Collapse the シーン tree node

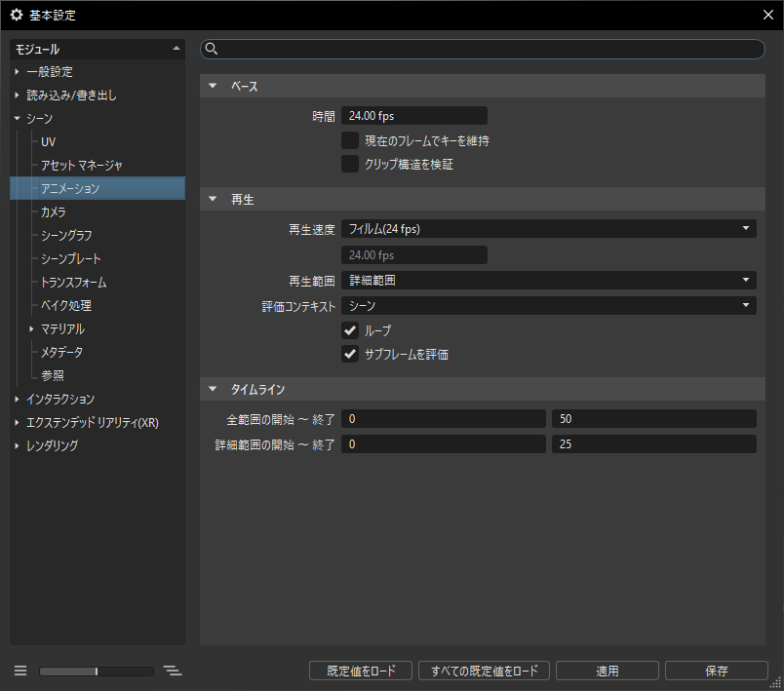[17, 118]
